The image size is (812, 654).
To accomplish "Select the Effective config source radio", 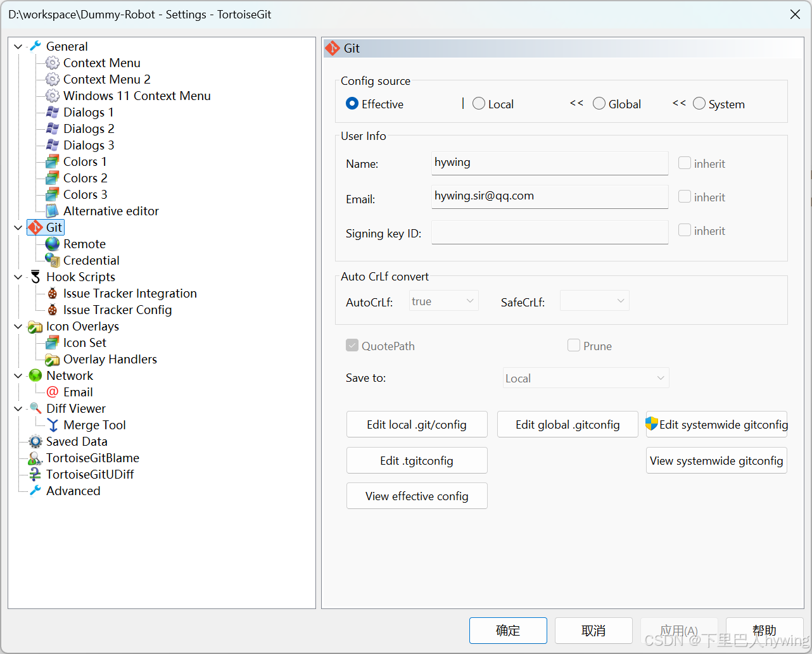I will point(352,103).
